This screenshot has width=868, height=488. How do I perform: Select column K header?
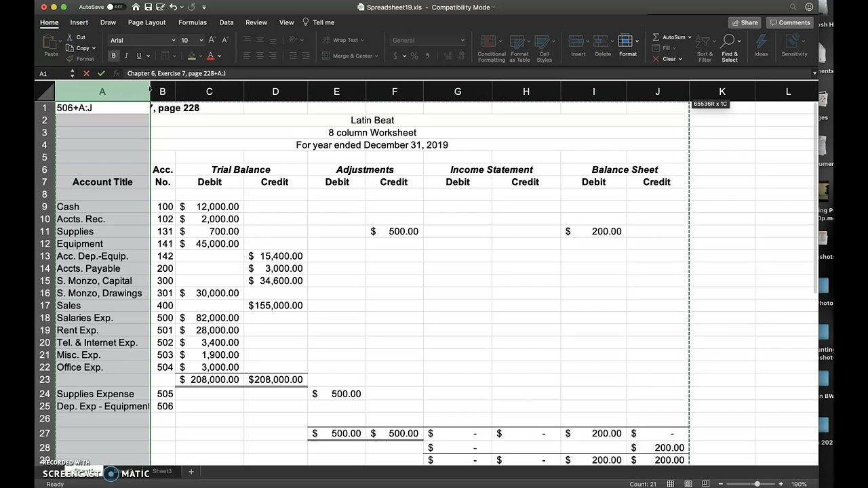click(x=722, y=91)
